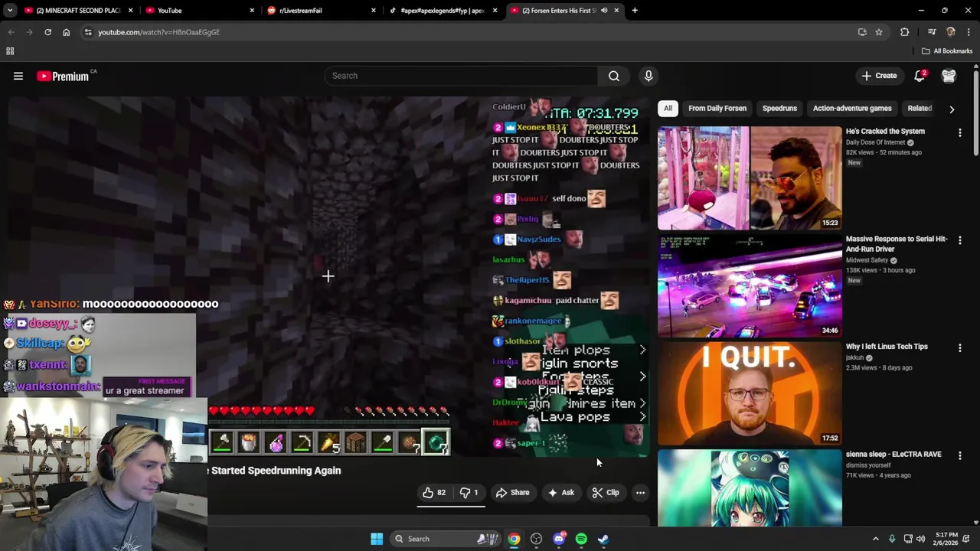Open YouTube notifications bell
The width and height of the screenshot is (980, 551).
(x=920, y=76)
